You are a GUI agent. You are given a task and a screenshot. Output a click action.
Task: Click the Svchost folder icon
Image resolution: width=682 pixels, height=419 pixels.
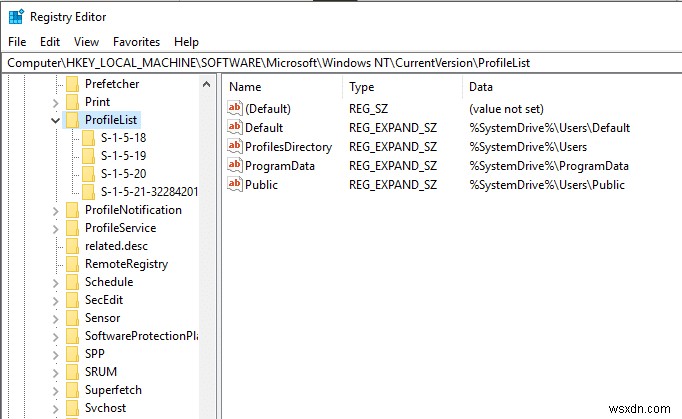pyautogui.click(x=72, y=408)
